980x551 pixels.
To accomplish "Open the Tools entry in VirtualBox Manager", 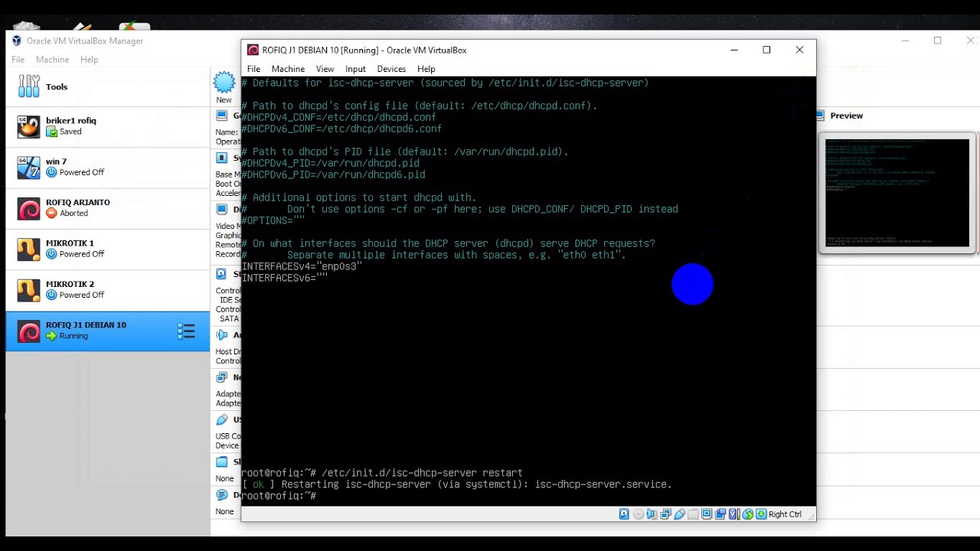I will [x=107, y=86].
